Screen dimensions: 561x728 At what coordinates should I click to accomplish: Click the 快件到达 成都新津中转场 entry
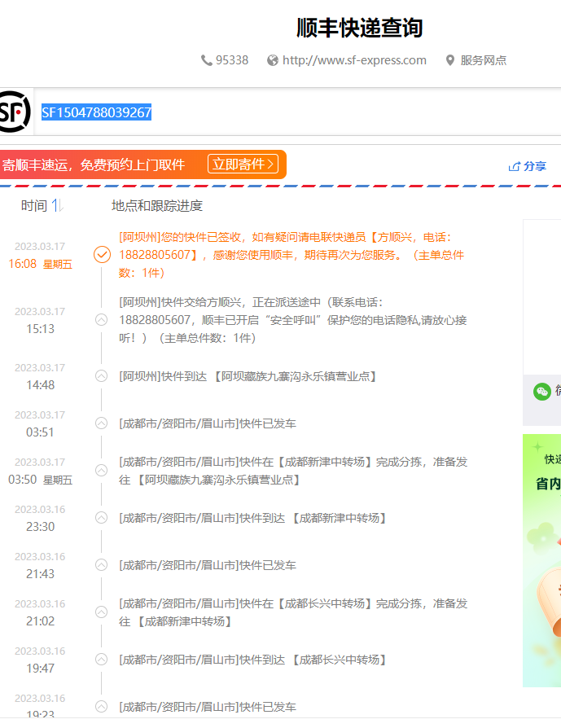[252, 518]
